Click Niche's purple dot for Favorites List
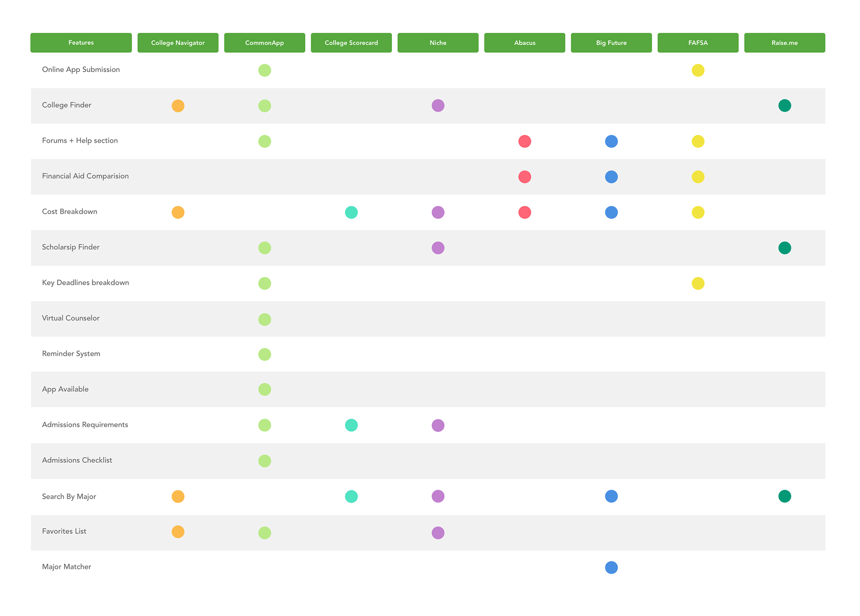Viewport: 860px width, 616px height. [x=438, y=533]
